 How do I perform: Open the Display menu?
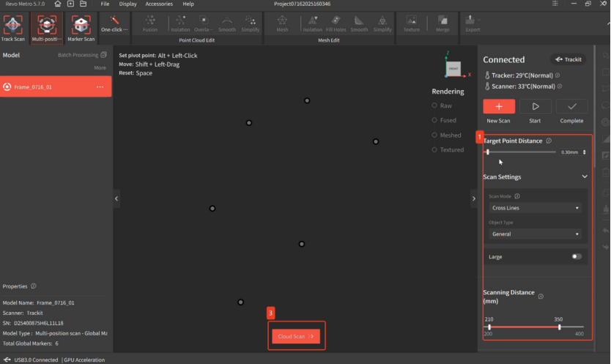click(128, 4)
